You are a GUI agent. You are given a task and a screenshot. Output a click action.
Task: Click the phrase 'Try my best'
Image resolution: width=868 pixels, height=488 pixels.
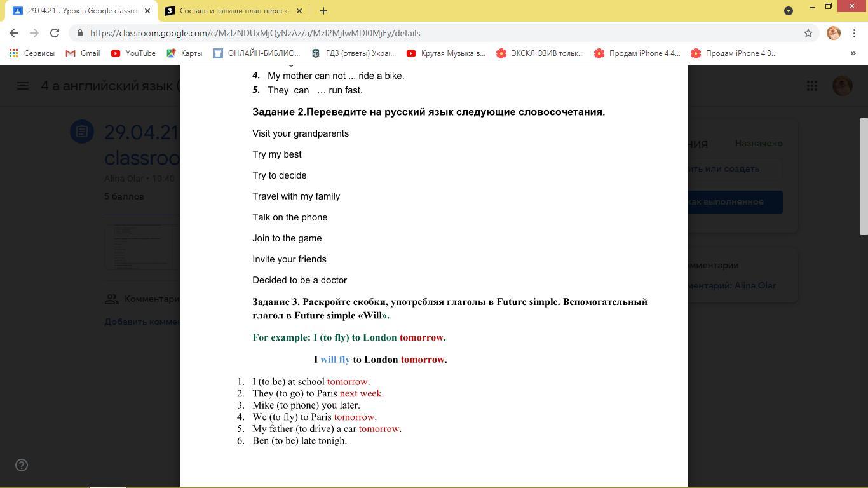point(277,154)
